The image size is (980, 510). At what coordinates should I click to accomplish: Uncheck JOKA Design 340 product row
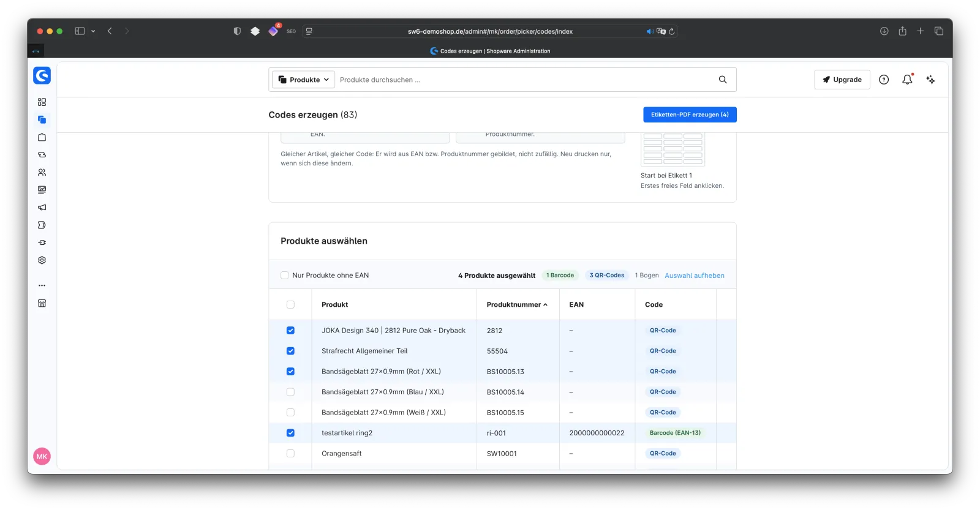(x=290, y=331)
